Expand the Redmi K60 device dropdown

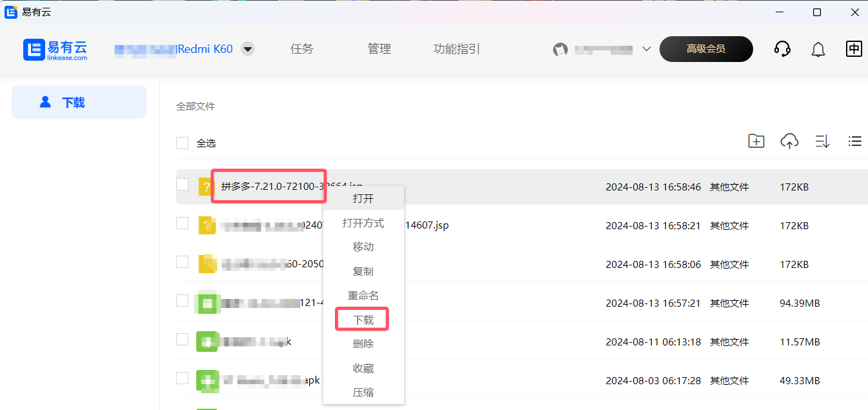247,49
